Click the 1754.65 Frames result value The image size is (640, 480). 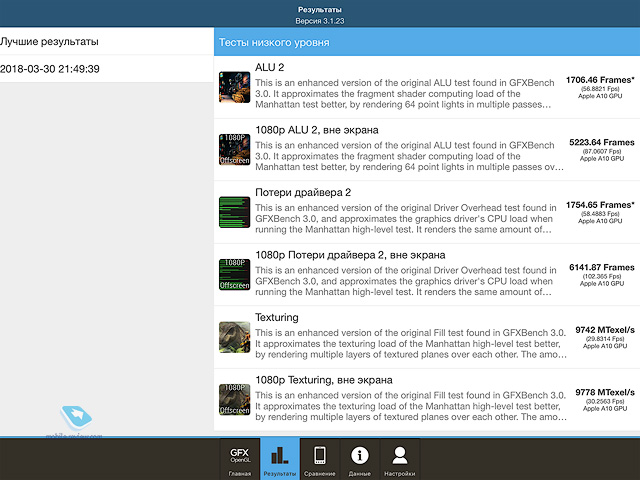(x=600, y=205)
